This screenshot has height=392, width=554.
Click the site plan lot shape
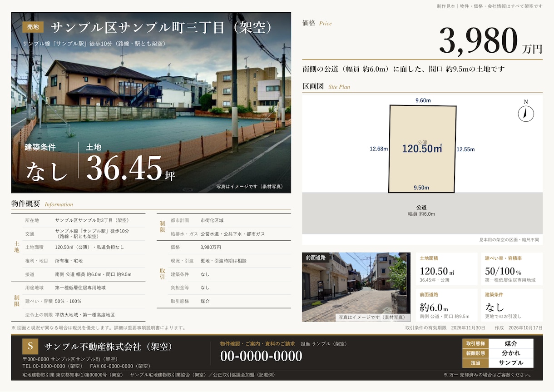pyautogui.click(x=422, y=149)
